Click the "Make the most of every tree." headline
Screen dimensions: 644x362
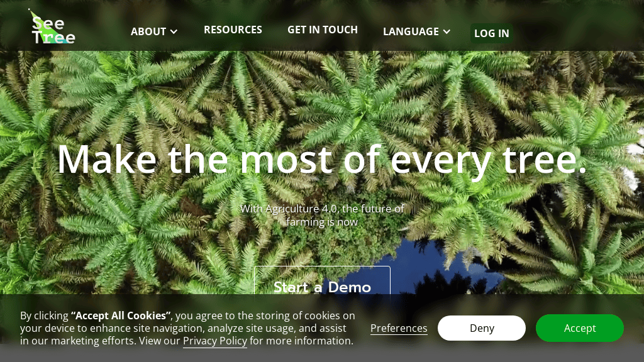coord(322,160)
